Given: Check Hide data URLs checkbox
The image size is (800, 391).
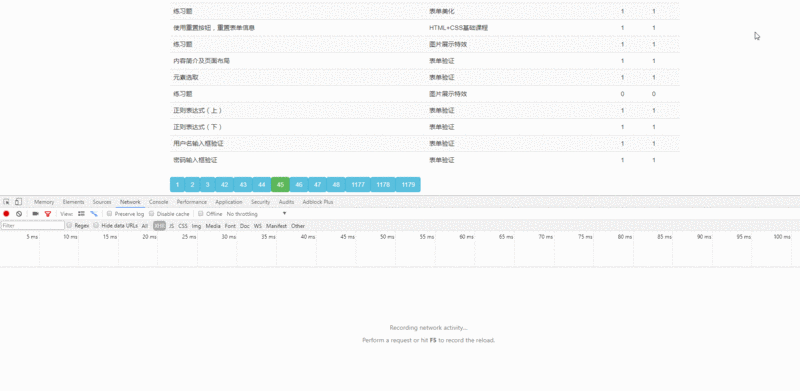Looking at the screenshot, I should coord(96,225).
